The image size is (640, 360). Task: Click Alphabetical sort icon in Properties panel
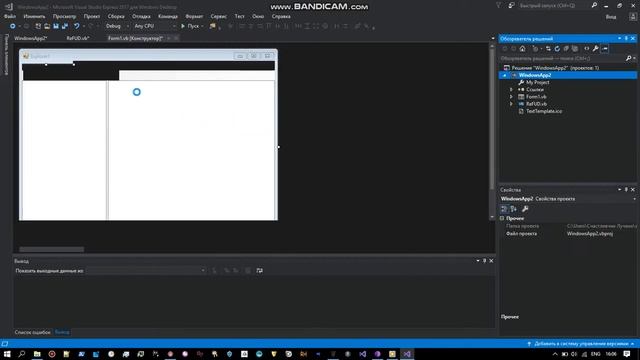tap(513, 209)
